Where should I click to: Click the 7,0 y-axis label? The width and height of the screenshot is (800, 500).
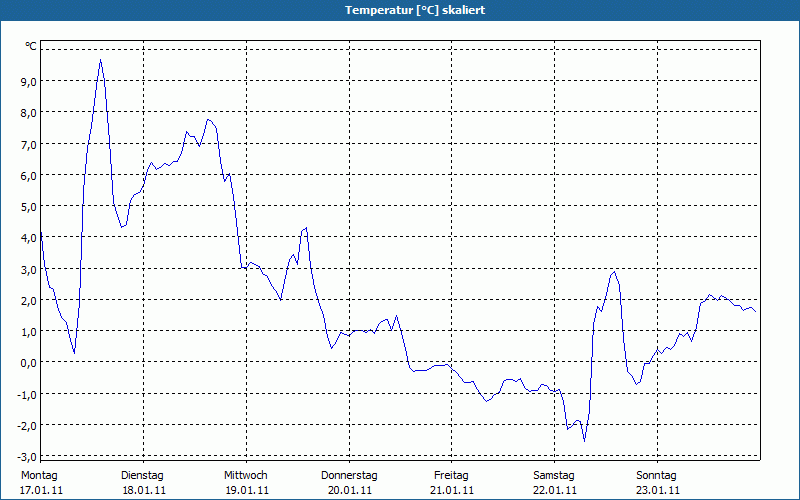(x=29, y=144)
